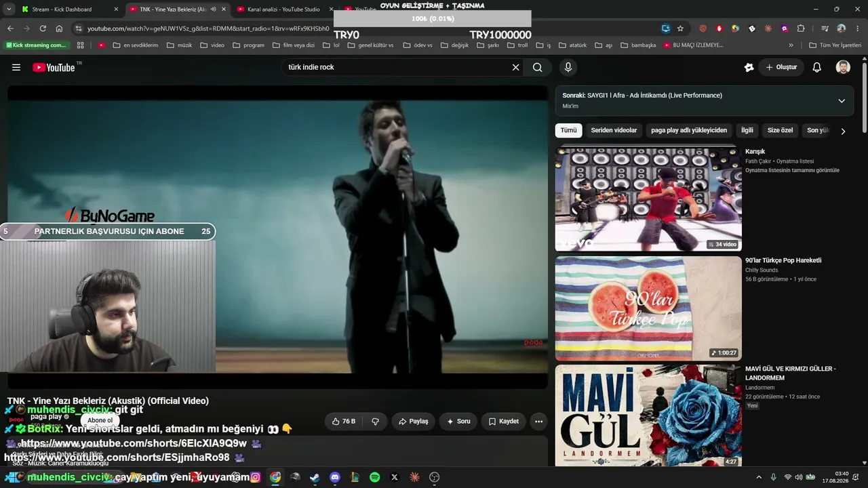This screenshot has height=488, width=868.
Task: Switch to Chrome in the taskbar
Action: (275, 477)
